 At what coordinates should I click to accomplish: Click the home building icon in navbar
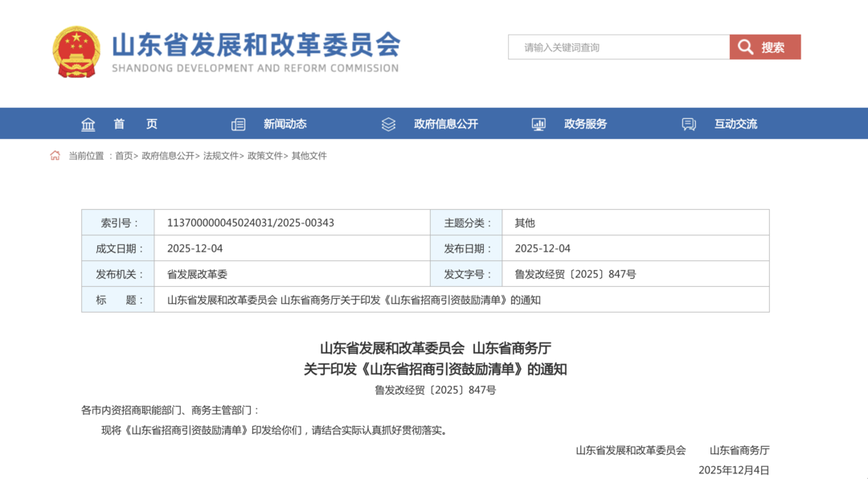(88, 125)
